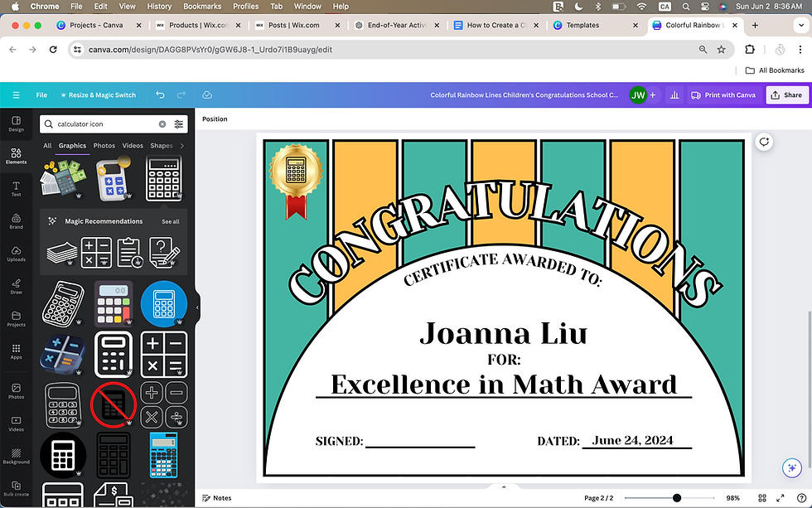812x508 pixels.
Task: Select the Joanna Liu name text
Action: [x=504, y=333]
